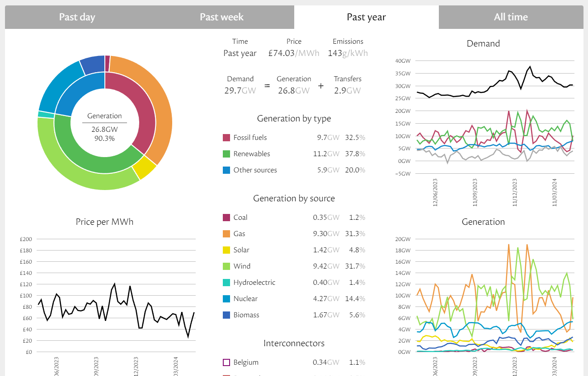Click the Hydroelectric legend swatch
Viewport: 588px width, 376px height.
pyautogui.click(x=227, y=283)
